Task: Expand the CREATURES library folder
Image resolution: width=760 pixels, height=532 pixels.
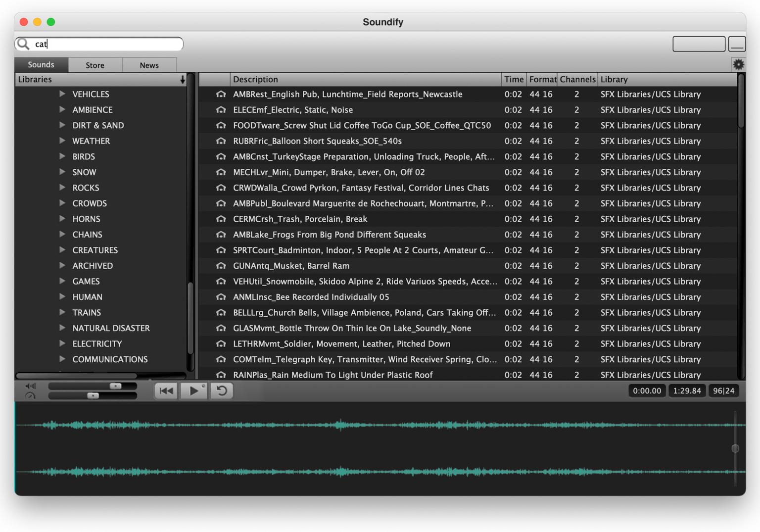Action: [62, 249]
